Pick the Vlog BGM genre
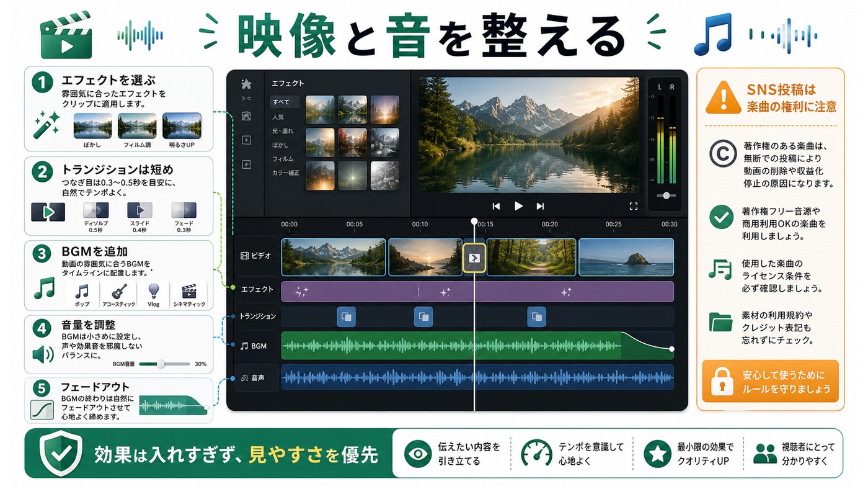This screenshot has height=489, width=868. click(x=153, y=295)
